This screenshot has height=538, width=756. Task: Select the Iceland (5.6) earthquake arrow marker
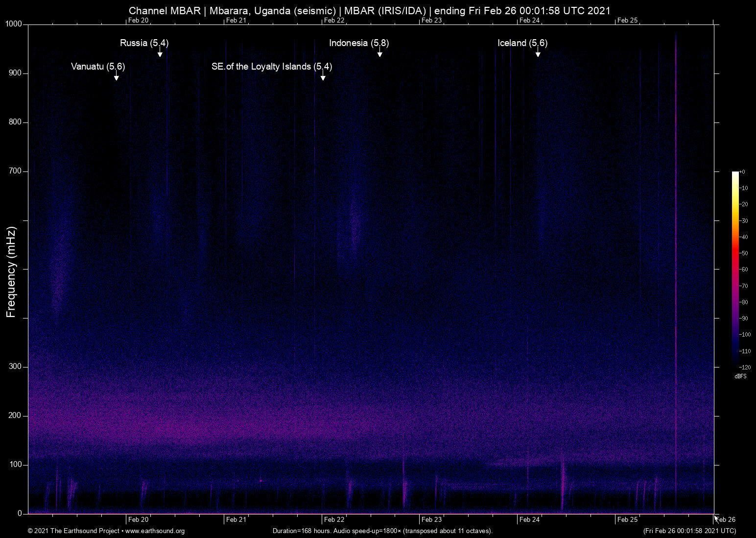[x=538, y=54]
